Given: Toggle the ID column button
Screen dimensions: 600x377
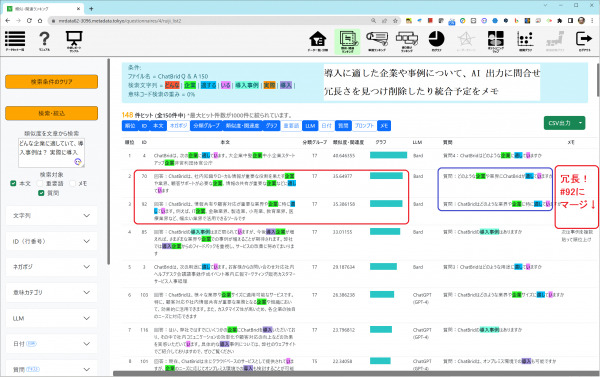Looking at the screenshot, I should (144, 126).
